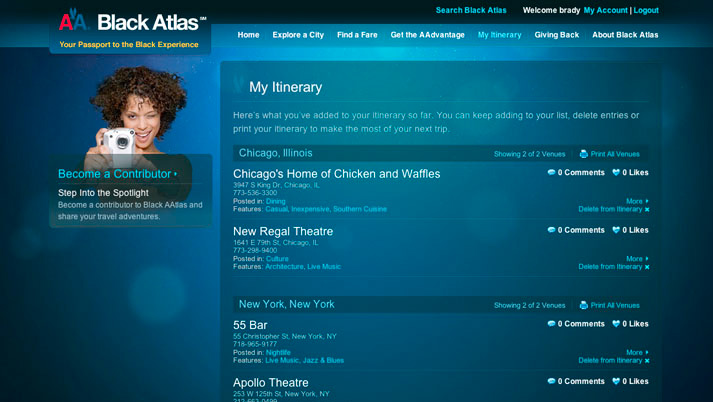The height and width of the screenshot is (402, 713).
Task: Open the My Account link
Action: coord(606,10)
